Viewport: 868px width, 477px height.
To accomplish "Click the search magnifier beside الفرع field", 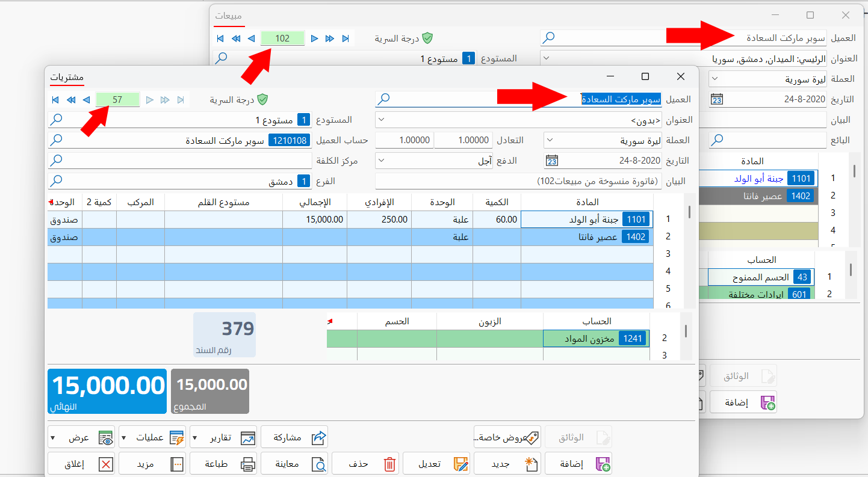I will [x=57, y=180].
